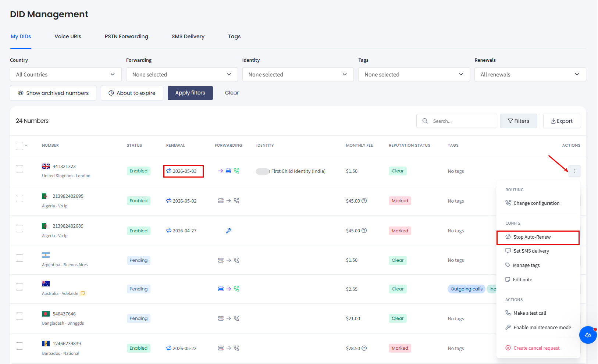Click the Australia flag icon
The image size is (598, 364).
46,283
